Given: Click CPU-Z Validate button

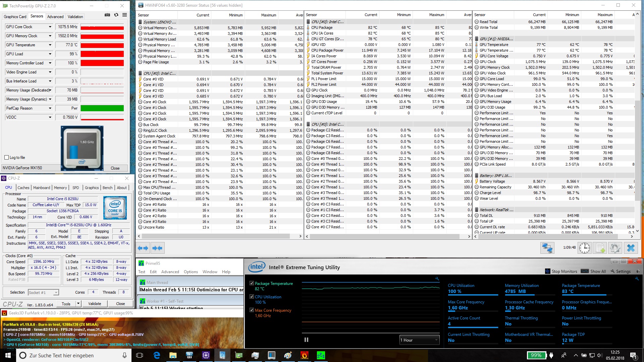Looking at the screenshot, I should 95,304.
